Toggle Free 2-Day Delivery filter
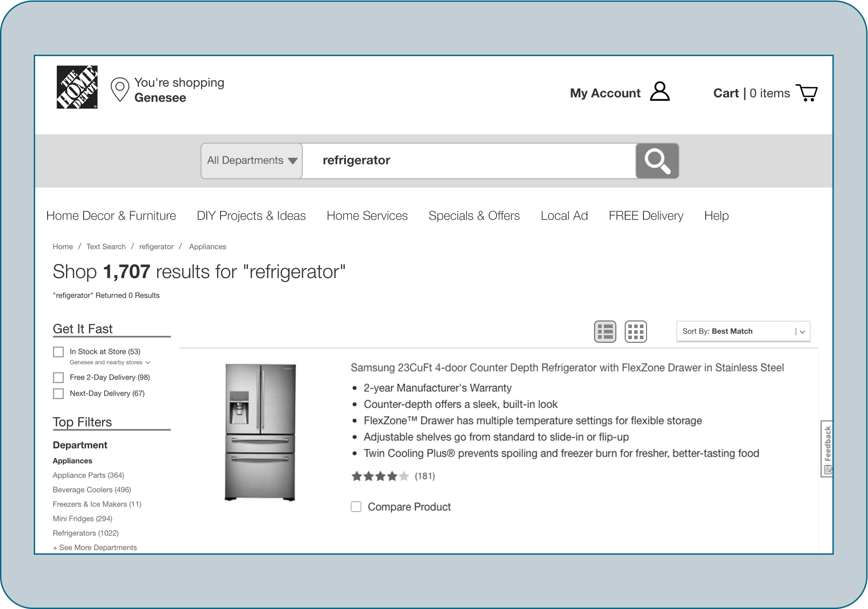 coord(59,377)
